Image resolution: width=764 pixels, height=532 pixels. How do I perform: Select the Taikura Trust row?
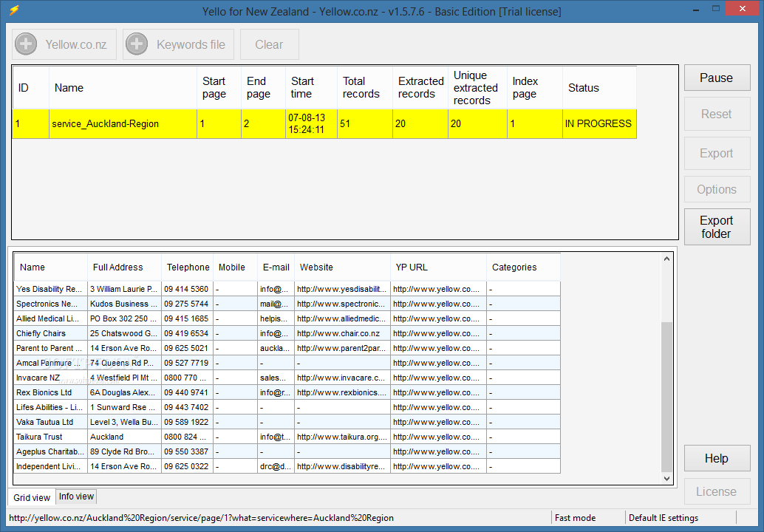click(287, 437)
